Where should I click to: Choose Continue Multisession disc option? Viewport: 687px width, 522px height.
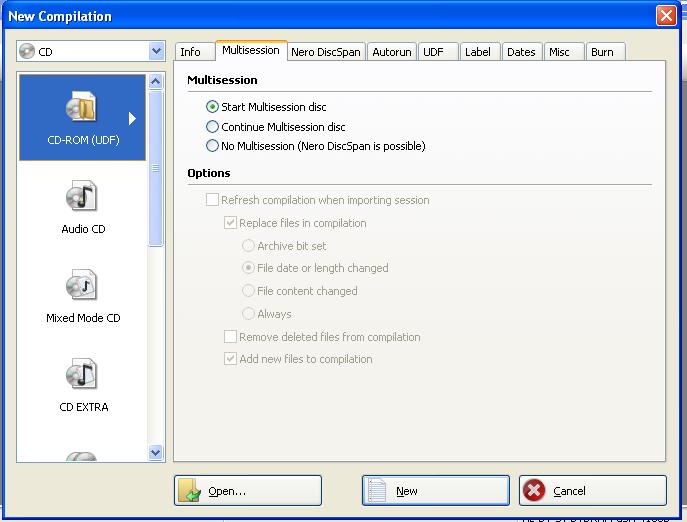[212, 127]
